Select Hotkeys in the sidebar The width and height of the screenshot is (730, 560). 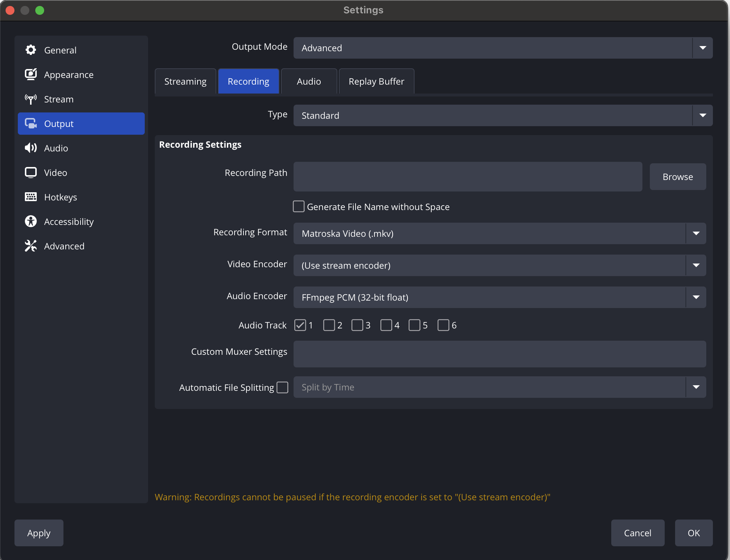tap(81, 197)
